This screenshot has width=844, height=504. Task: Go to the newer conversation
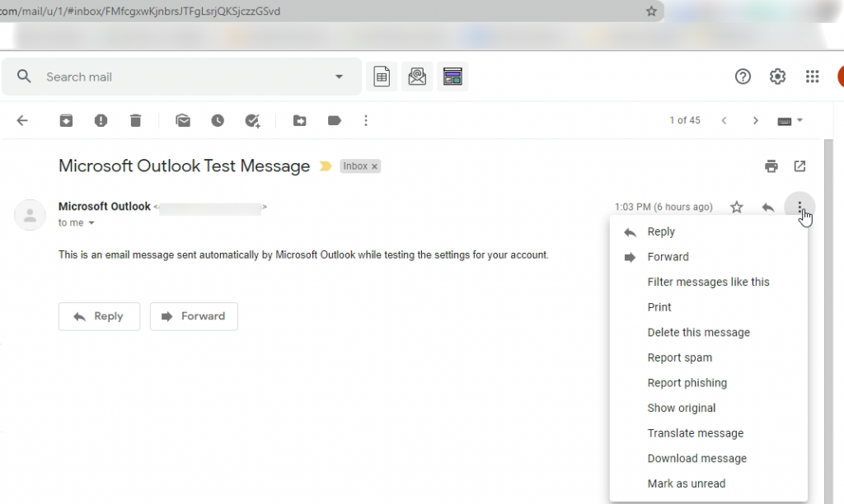(x=724, y=120)
